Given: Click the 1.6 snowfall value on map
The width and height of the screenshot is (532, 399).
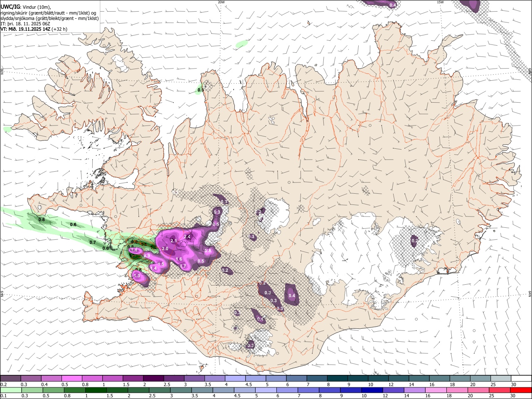Looking at the screenshot, I should [179, 259].
